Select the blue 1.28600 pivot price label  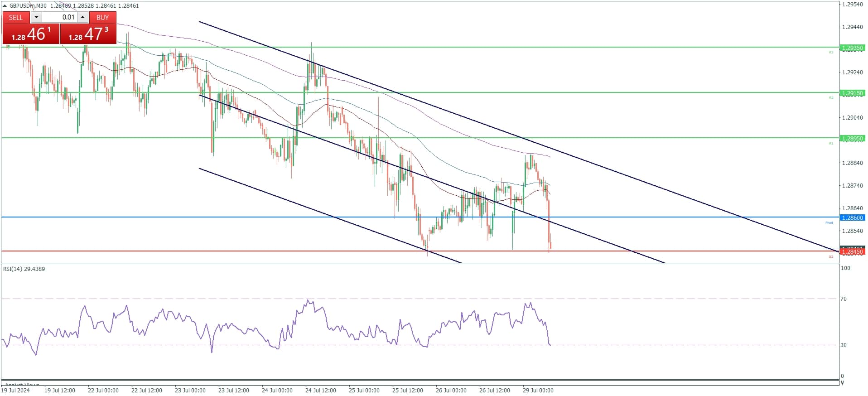tap(852, 217)
